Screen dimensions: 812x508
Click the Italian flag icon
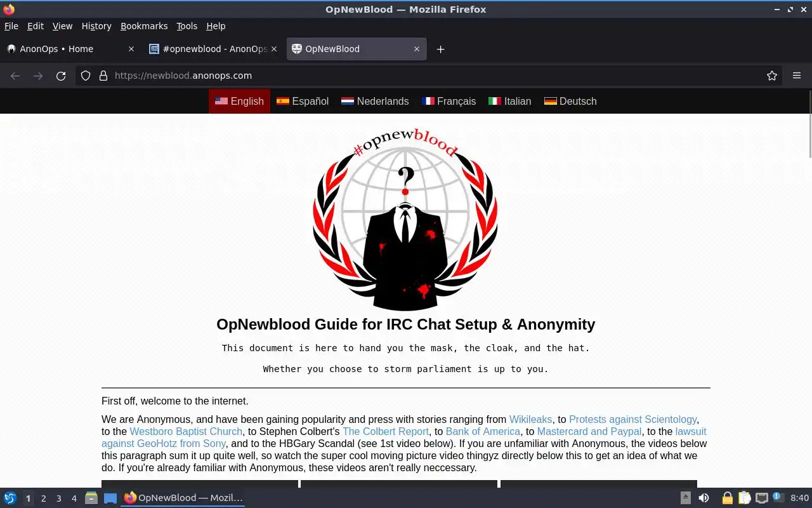[x=495, y=101]
